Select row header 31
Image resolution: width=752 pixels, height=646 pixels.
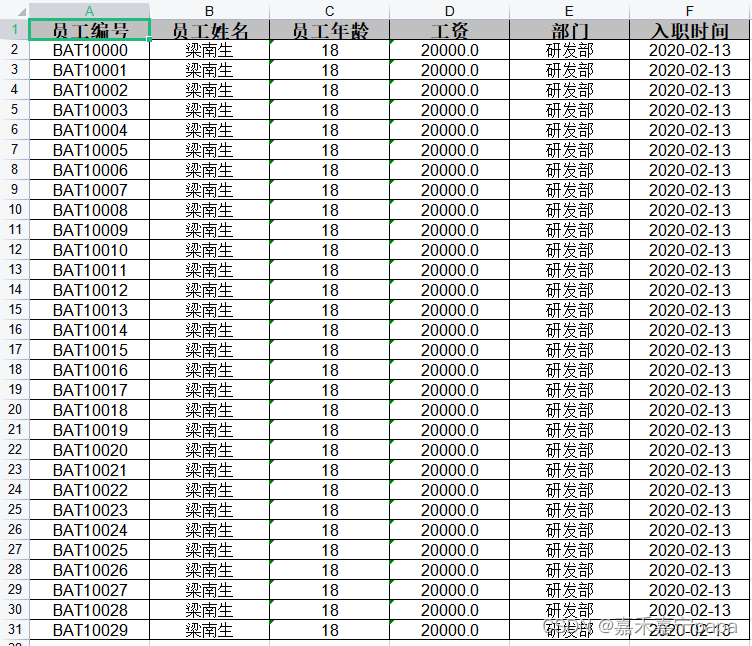(x=14, y=629)
